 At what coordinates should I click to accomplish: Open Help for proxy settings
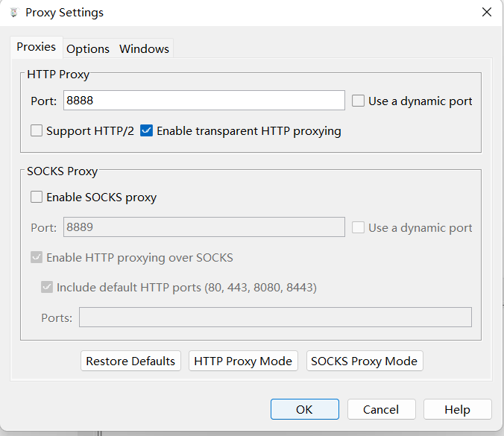(457, 409)
